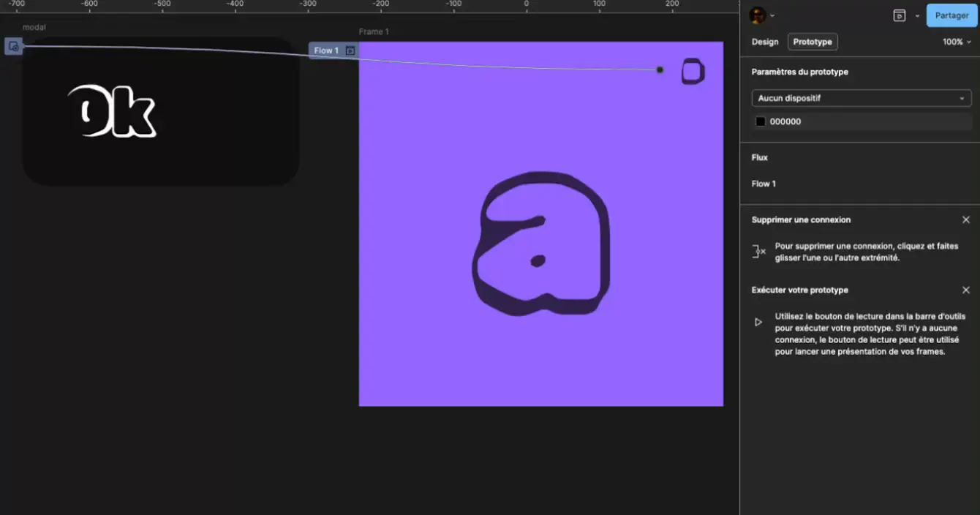The width and height of the screenshot is (980, 515).
Task: Click the overlay connection icon beside the modal frame
Action: (x=13, y=47)
